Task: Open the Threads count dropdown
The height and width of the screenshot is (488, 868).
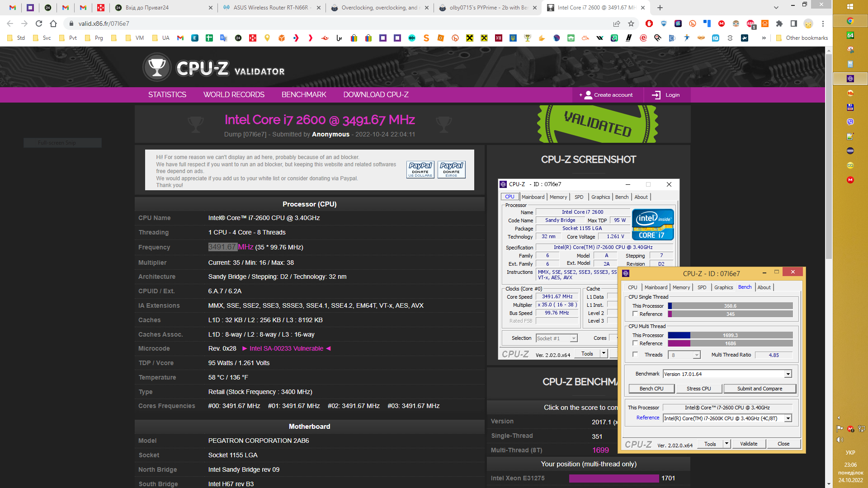Action: 697,355
